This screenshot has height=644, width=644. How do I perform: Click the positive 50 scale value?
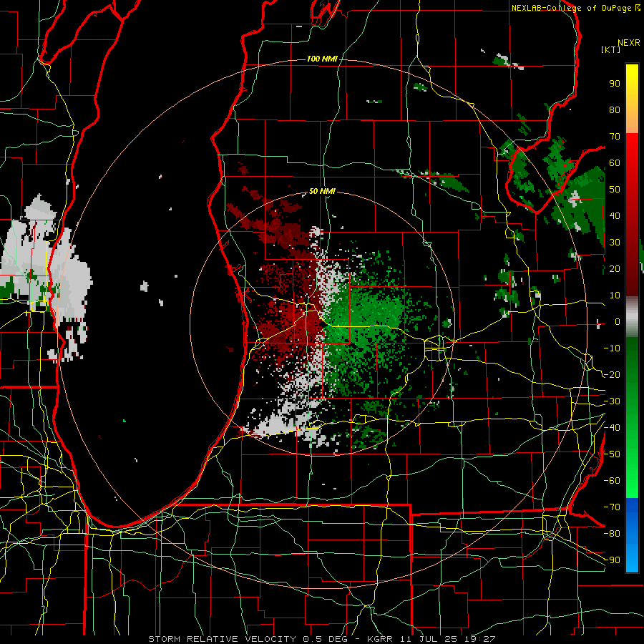click(615, 190)
